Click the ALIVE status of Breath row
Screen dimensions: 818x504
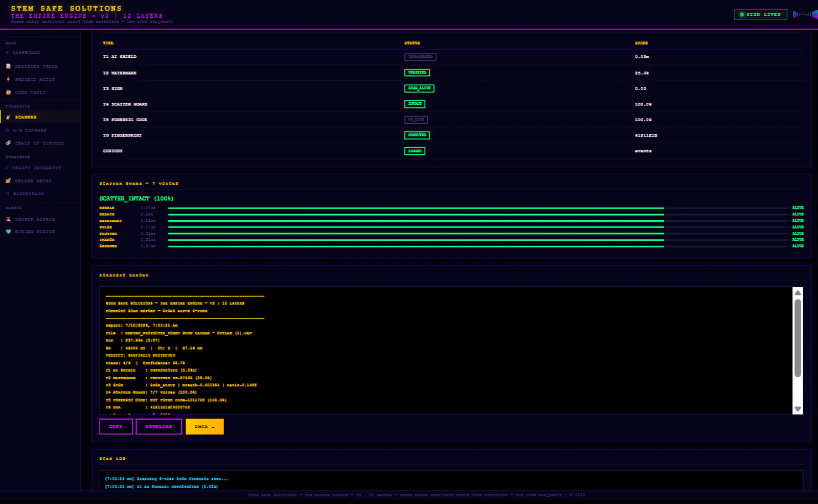tap(798, 214)
